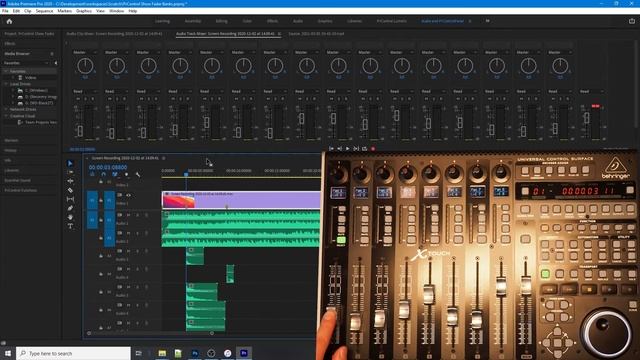
Task: Open the PrControl Functions panel
Action: click(20, 190)
